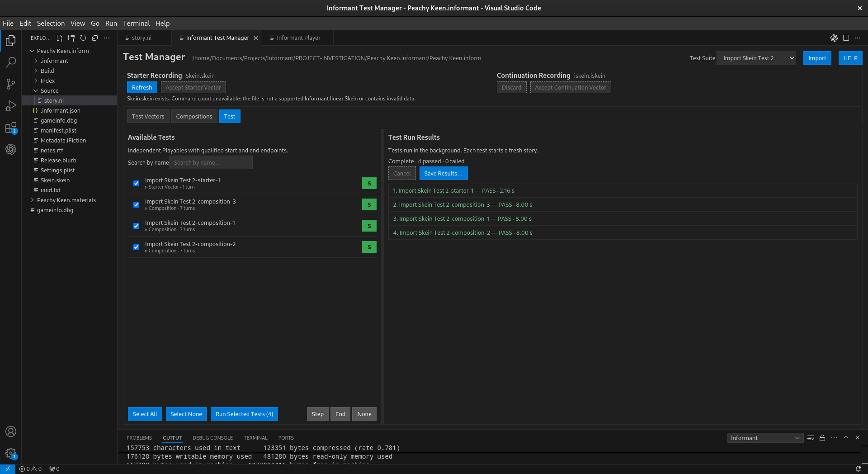Screen dimensions: 868x474
Task: Switch to the PROBLEMS panel tab
Action: [139, 438]
